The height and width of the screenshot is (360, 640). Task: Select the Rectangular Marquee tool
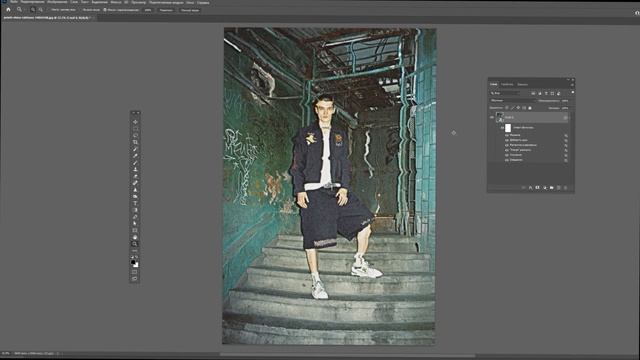coord(135,129)
